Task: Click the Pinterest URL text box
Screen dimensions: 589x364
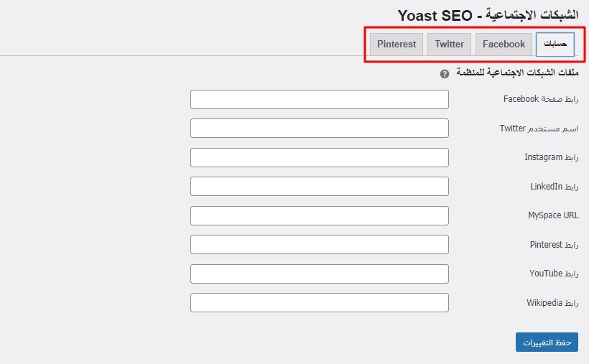Action: click(319, 245)
